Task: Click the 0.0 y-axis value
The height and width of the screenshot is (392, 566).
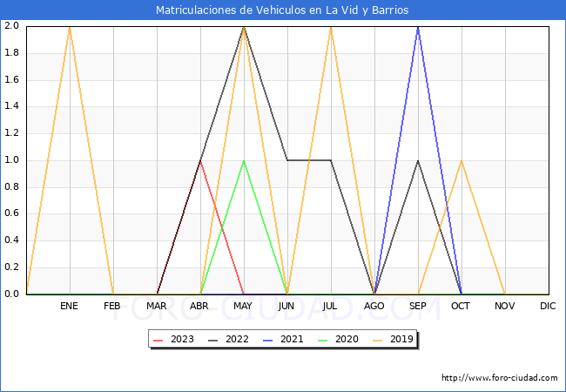Action: click(11, 294)
